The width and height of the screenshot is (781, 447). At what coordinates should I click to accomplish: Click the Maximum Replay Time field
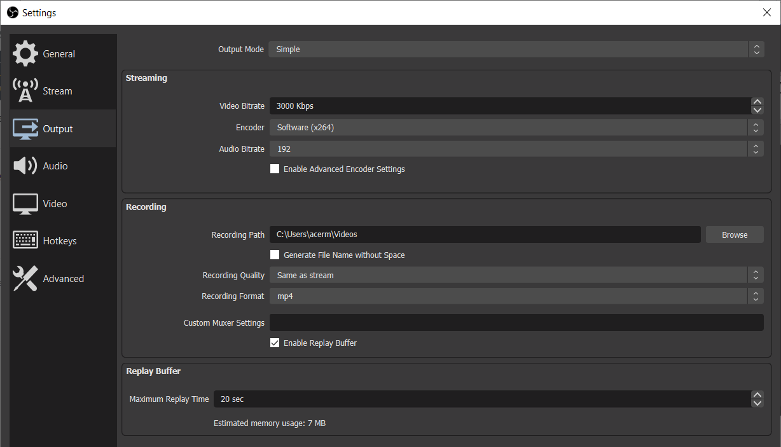pyautogui.click(x=482, y=399)
